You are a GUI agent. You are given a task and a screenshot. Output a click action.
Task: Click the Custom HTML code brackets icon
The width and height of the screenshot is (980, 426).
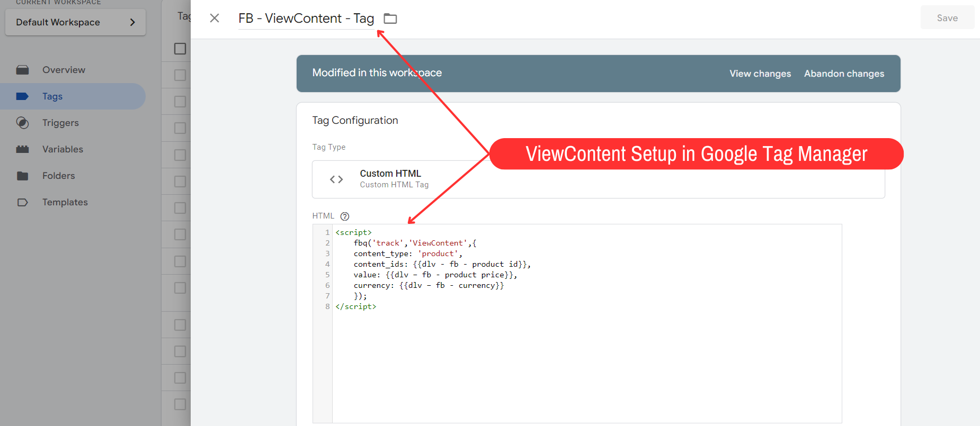[336, 179]
